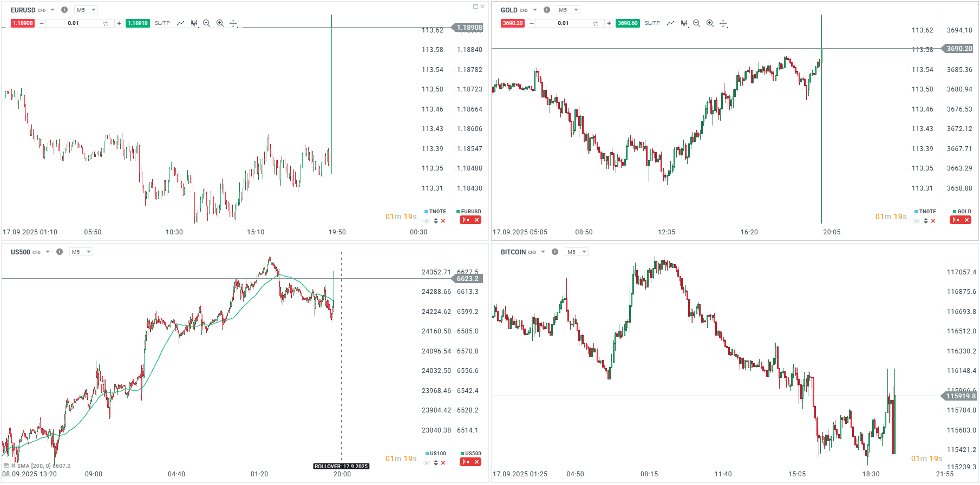Open the M5 timeframe dropdown on EURUSD chart
This screenshot has height=485, width=980.
coord(86,10)
